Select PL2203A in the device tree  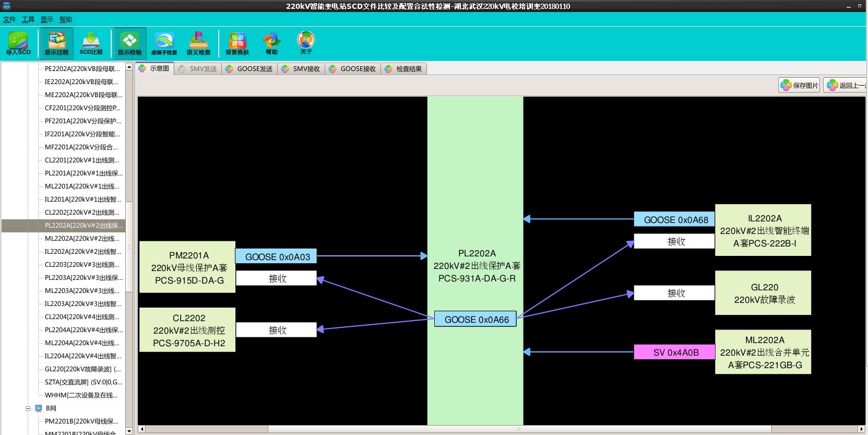point(84,278)
